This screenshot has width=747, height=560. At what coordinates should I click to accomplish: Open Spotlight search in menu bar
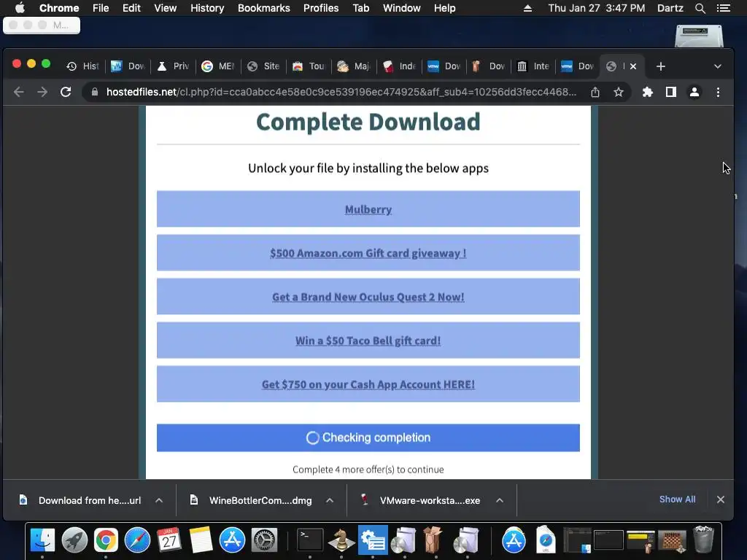(x=700, y=8)
